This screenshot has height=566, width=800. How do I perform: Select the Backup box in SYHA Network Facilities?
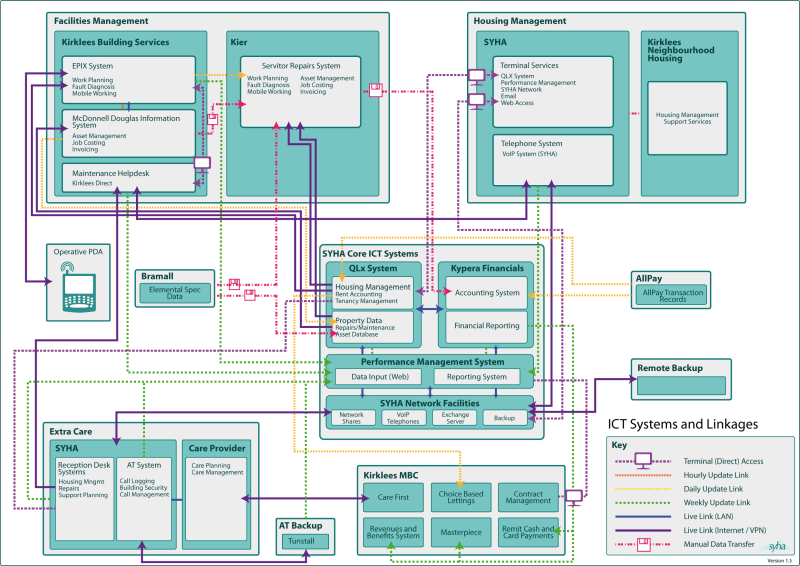505,418
